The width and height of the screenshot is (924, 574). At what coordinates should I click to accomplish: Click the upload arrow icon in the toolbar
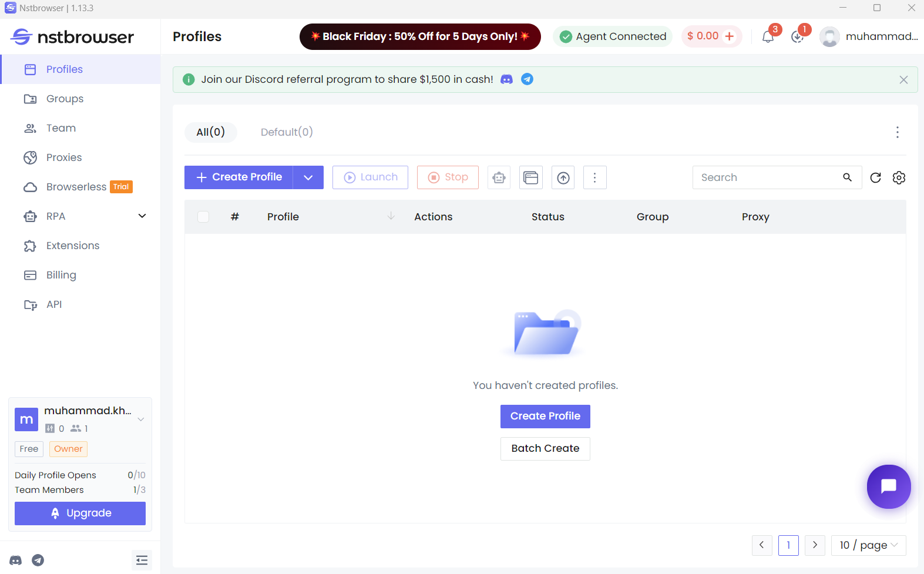tap(563, 177)
